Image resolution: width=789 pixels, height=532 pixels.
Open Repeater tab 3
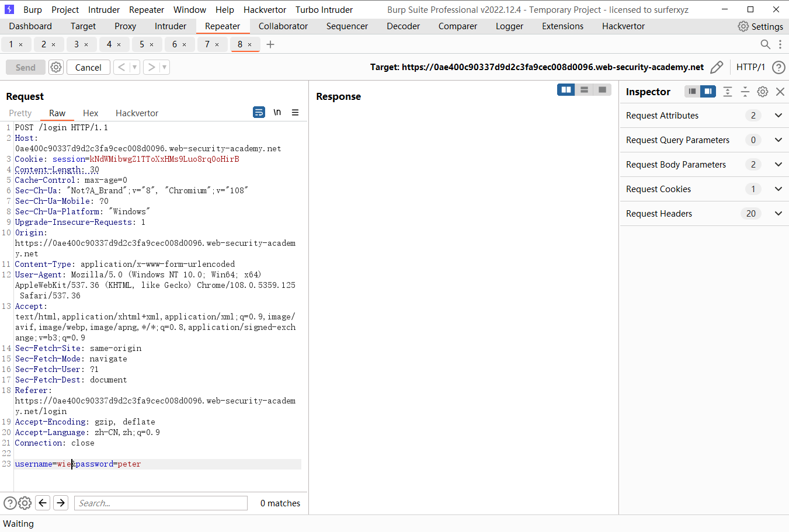(x=77, y=44)
